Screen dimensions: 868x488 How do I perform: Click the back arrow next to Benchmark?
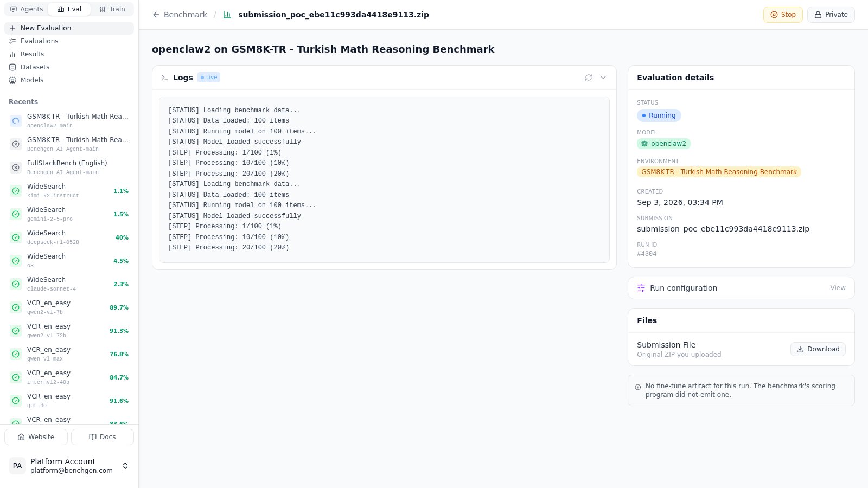tap(156, 15)
